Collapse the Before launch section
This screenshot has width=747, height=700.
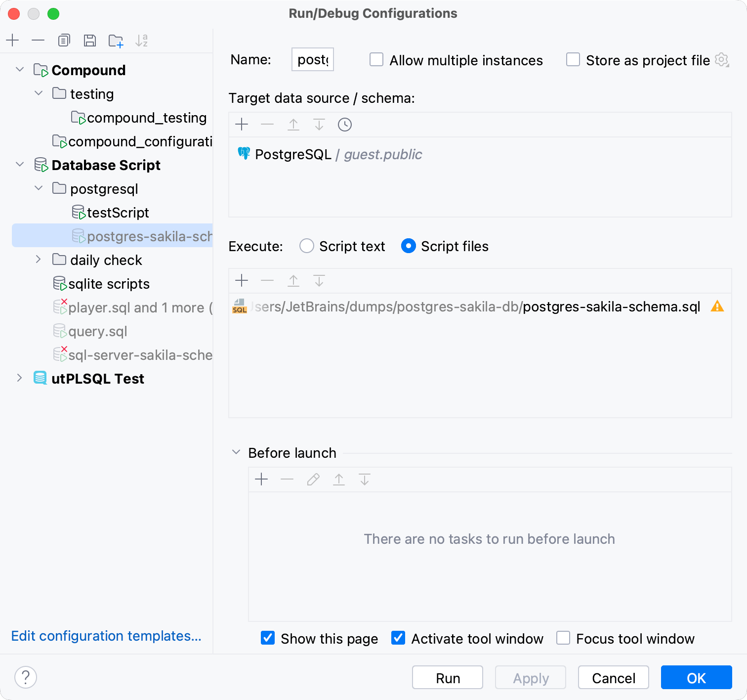click(236, 452)
